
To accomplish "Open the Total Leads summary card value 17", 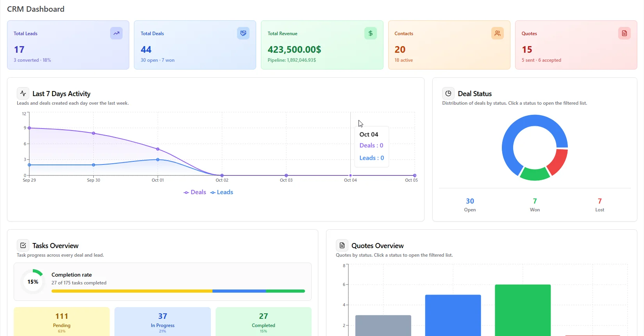I will (x=19, y=50).
